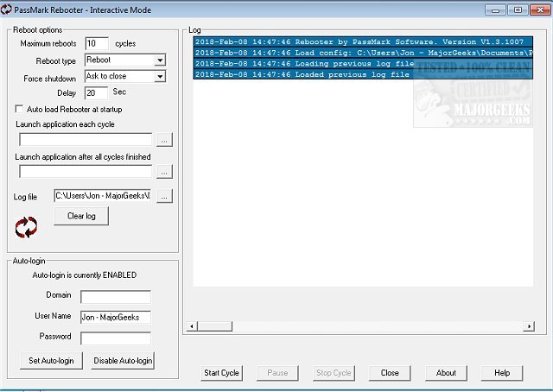The image size is (553, 392).
Task: Click the Set Auto-login button
Action: [51, 361]
